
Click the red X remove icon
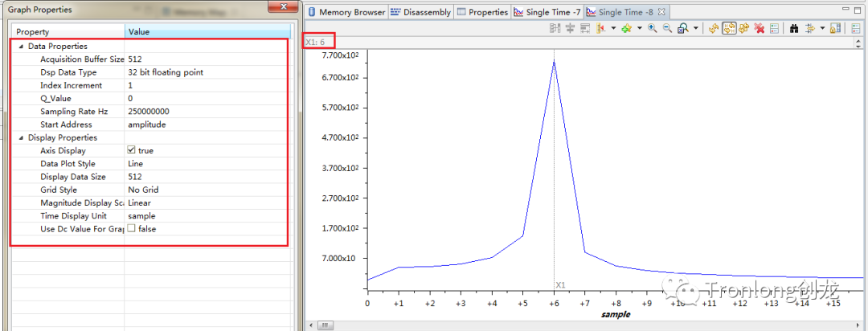[x=759, y=28]
